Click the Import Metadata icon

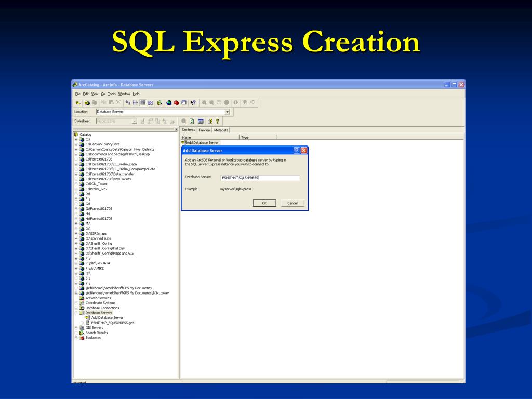pyautogui.click(x=165, y=121)
